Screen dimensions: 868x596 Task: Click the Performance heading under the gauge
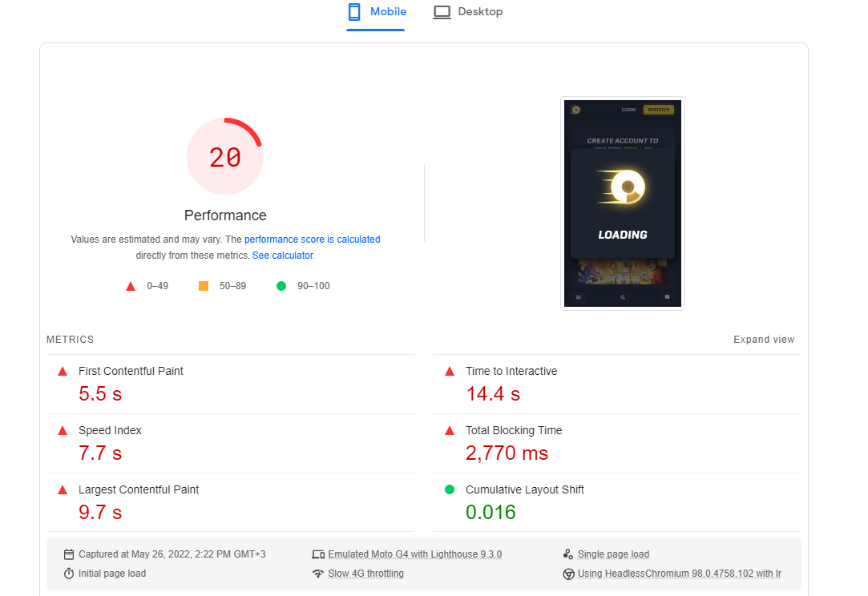[225, 215]
